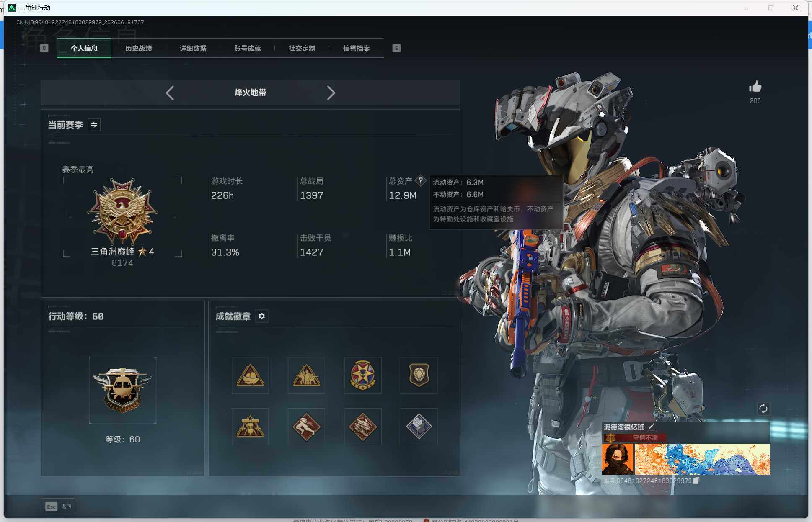Select the 账号成就 tab

[248, 49]
